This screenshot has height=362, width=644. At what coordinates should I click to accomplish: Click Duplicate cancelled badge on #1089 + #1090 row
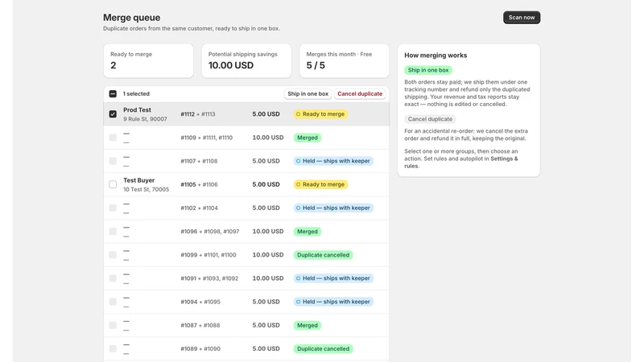[x=324, y=348]
